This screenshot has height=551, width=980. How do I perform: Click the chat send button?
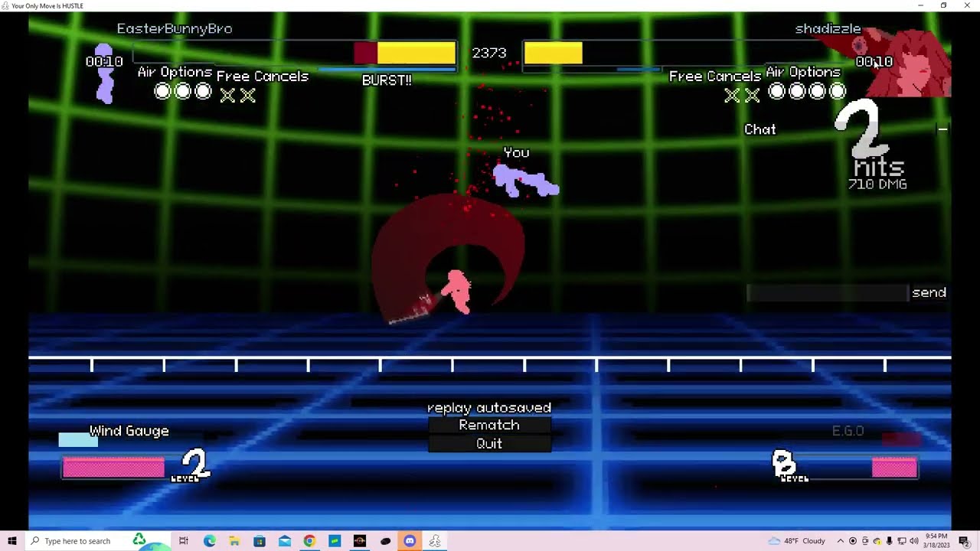pyautogui.click(x=929, y=292)
